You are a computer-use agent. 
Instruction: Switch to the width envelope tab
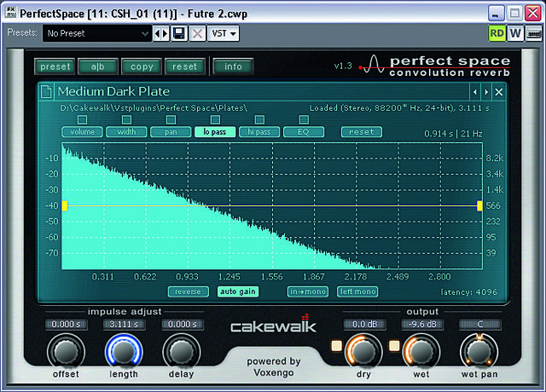click(x=126, y=132)
